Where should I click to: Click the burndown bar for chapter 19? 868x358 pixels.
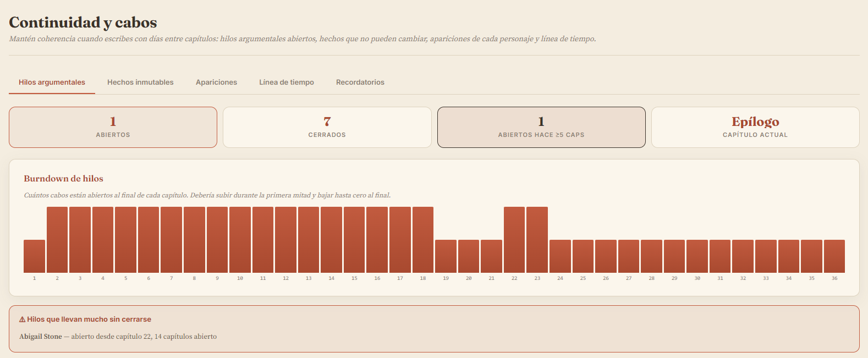(446, 256)
